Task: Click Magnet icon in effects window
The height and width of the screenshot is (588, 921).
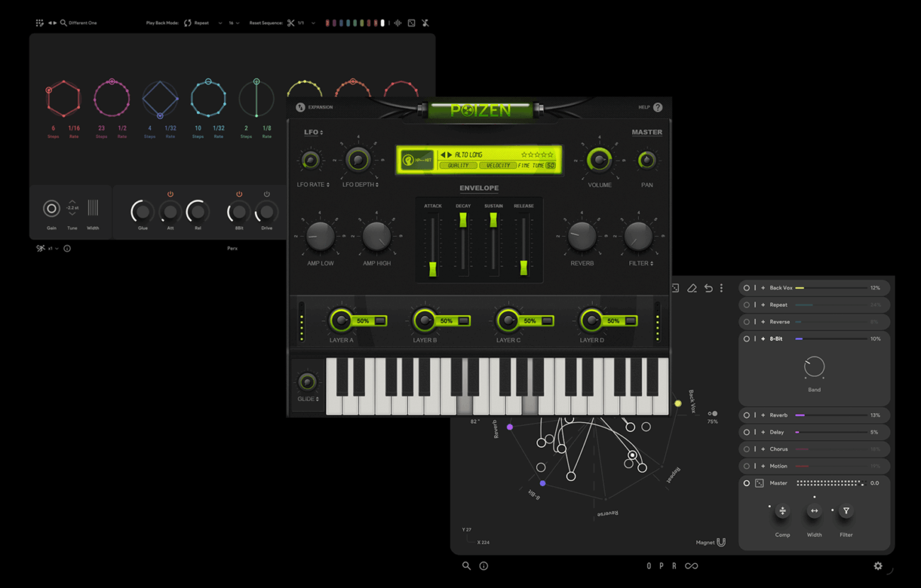Action: point(721,543)
